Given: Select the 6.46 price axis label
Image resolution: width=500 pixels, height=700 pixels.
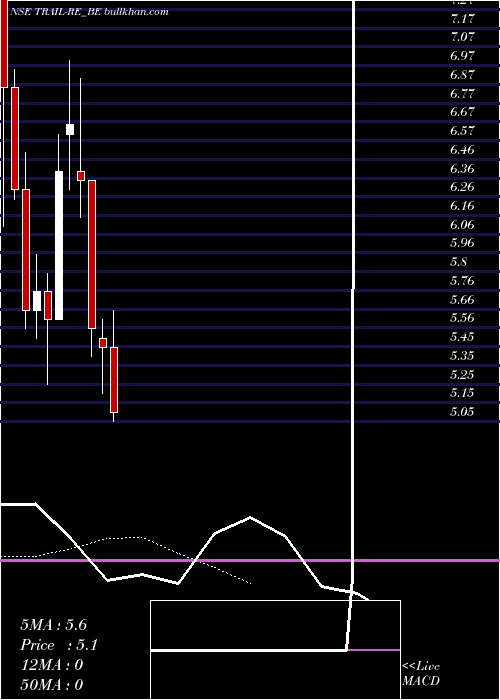Looking at the screenshot, I should (463, 150).
